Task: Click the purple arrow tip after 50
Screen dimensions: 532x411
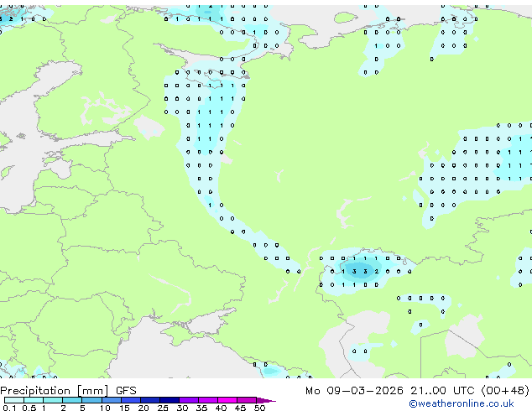Action: (266, 400)
